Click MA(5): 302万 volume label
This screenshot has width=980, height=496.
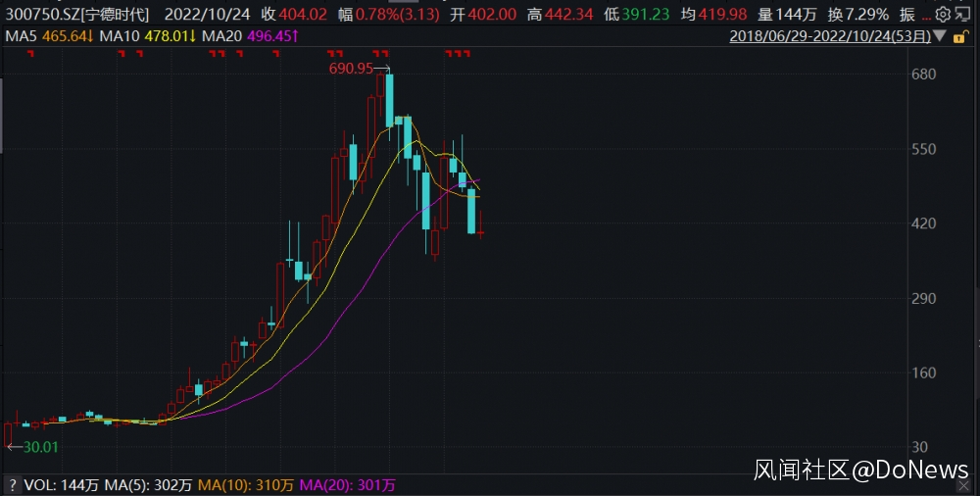tap(148, 485)
